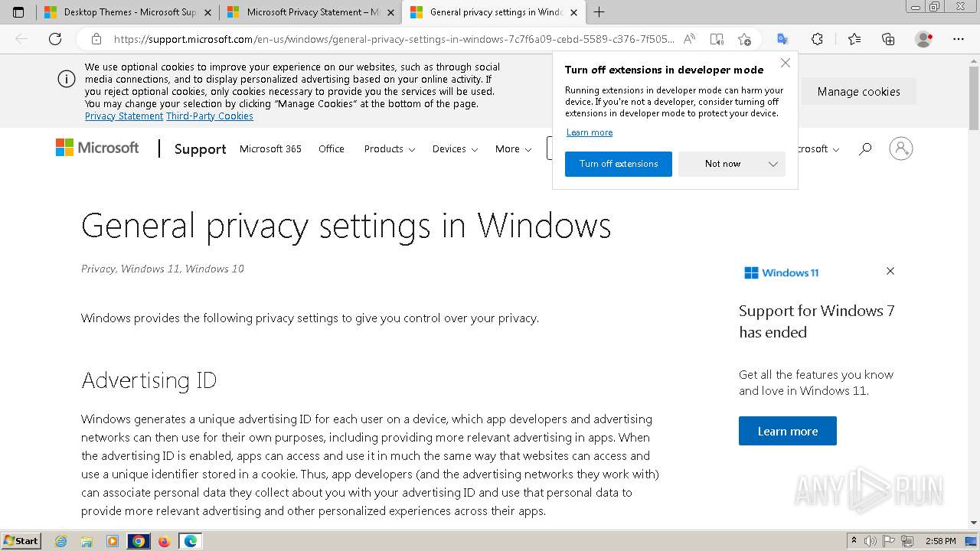Enter Immersive Reader icon in address bar
980x551 pixels.
coord(717,39)
